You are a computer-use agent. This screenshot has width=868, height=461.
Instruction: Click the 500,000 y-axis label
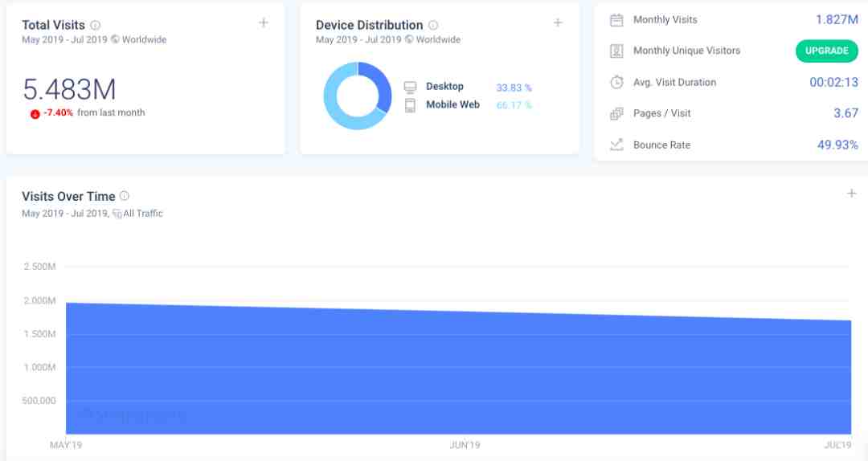tap(39, 400)
